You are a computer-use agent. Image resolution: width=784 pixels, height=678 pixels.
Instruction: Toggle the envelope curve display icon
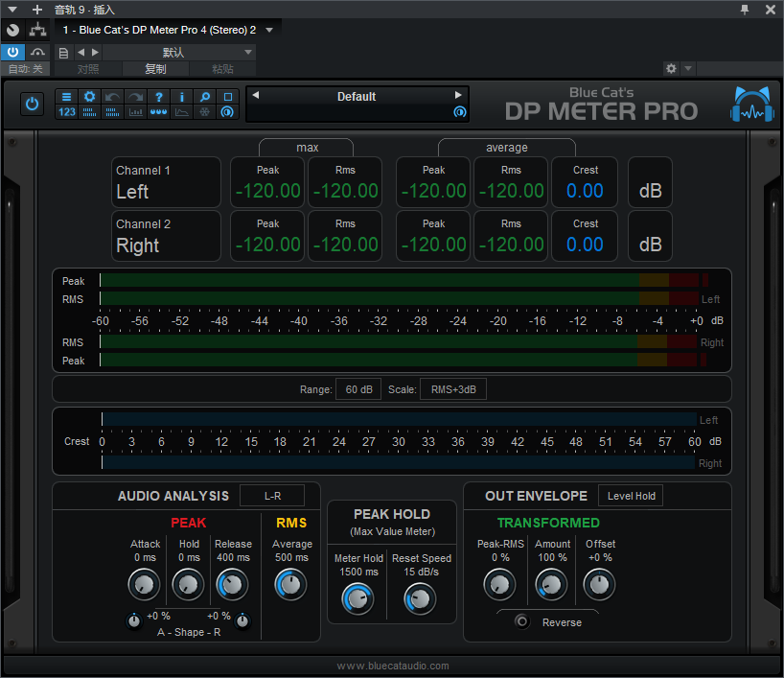click(181, 111)
